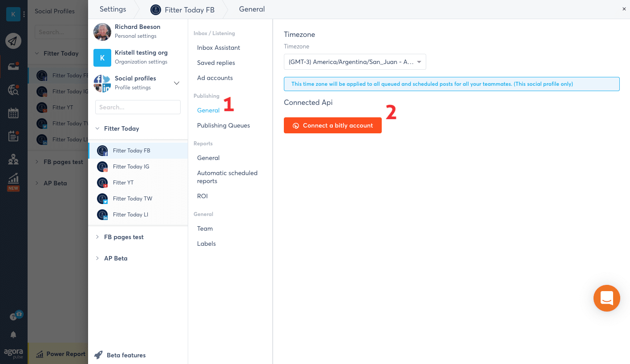Open Labels settings

click(x=206, y=244)
